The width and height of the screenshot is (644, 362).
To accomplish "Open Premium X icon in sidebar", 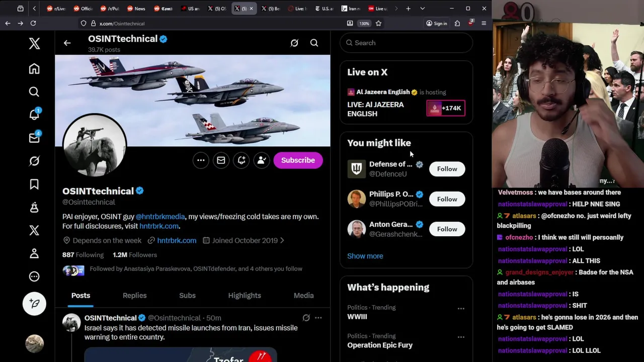I will (x=34, y=230).
